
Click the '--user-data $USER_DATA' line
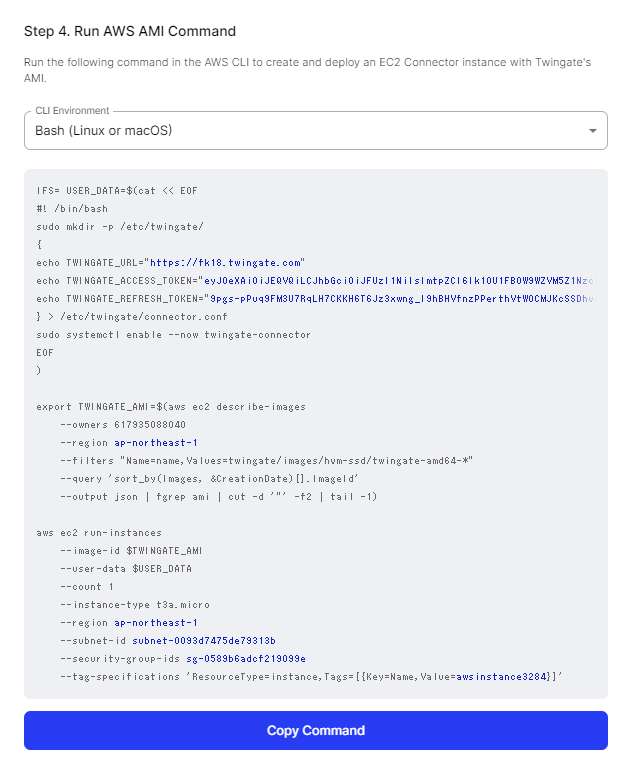tap(126, 569)
